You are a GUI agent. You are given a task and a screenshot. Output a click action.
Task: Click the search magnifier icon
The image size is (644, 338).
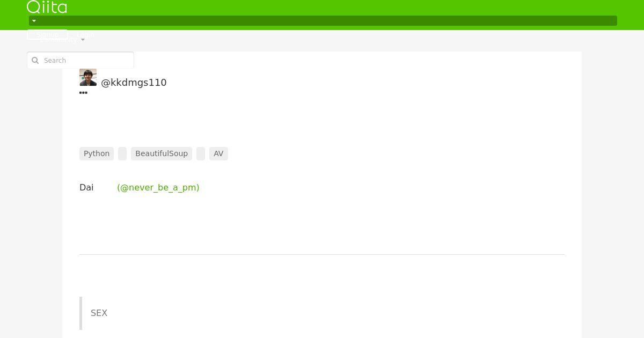[35, 61]
